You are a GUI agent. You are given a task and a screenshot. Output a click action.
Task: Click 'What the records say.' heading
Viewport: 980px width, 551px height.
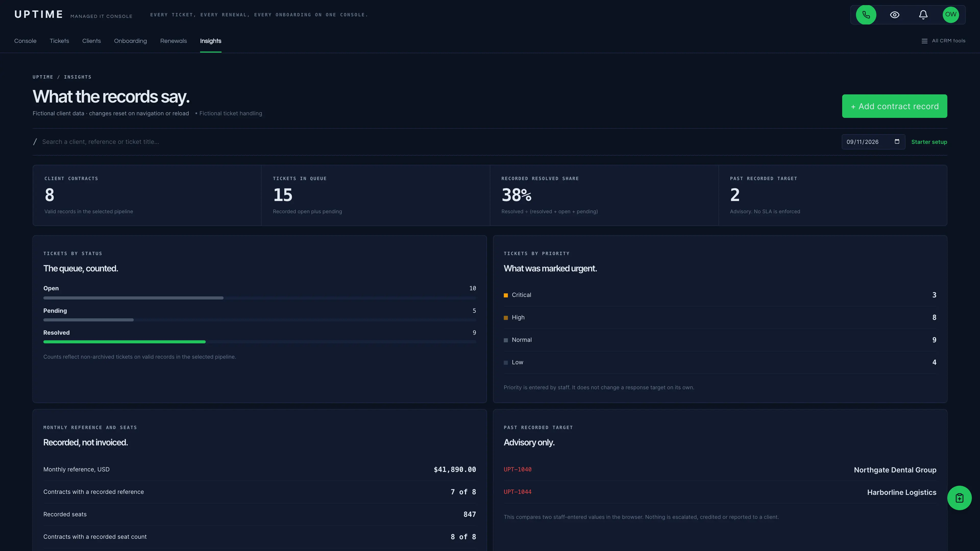click(111, 97)
